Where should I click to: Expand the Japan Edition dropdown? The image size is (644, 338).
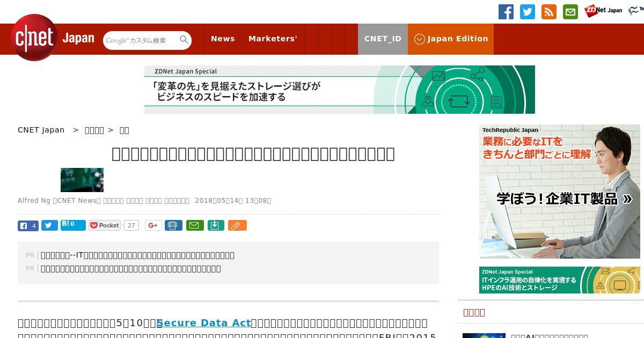pyautogui.click(x=451, y=39)
